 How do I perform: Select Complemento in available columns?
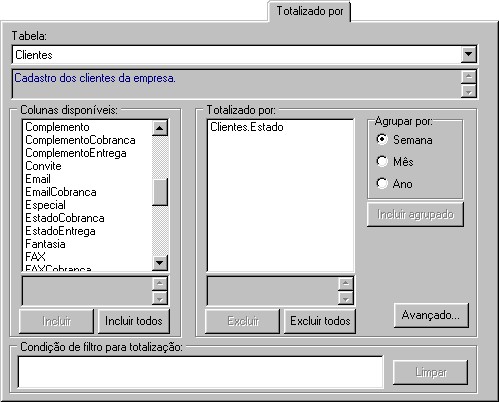pyautogui.click(x=57, y=127)
